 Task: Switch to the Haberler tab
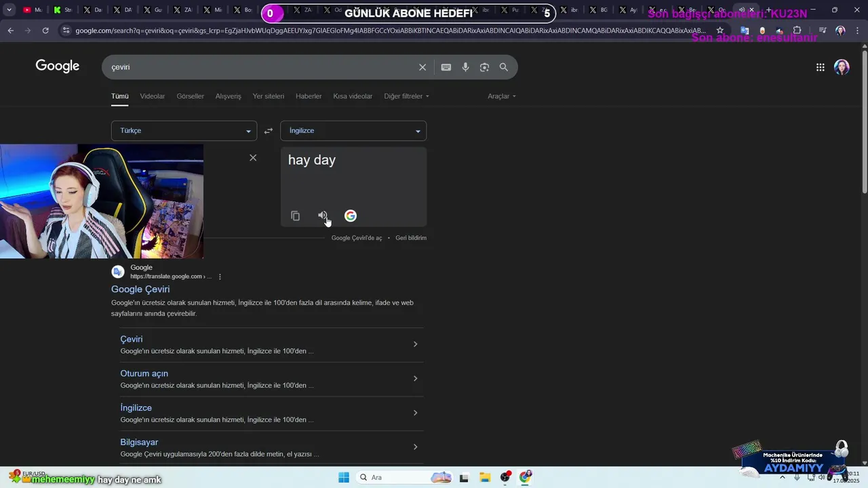309,96
